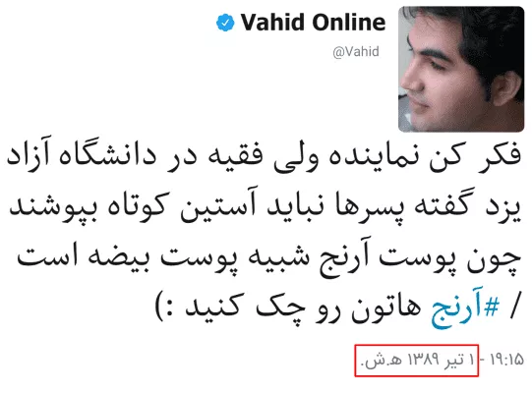Click the phrase پوست بیضه است
The image size is (532, 393).
click(128, 258)
